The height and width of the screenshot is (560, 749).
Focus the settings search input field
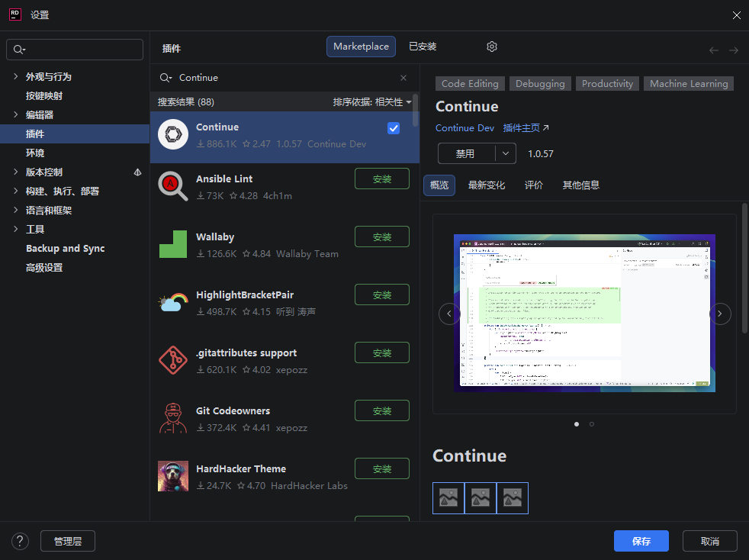coord(75,50)
